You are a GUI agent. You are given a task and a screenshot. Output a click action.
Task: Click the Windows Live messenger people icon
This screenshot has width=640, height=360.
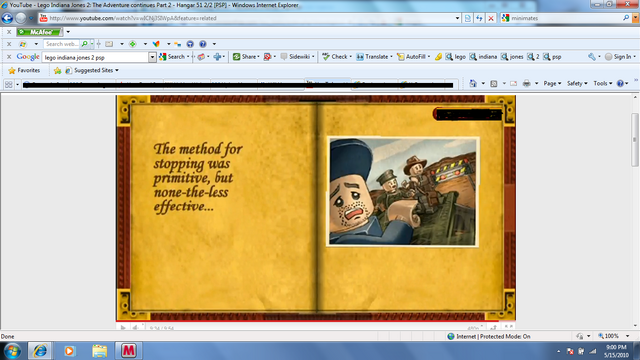click(x=178, y=44)
